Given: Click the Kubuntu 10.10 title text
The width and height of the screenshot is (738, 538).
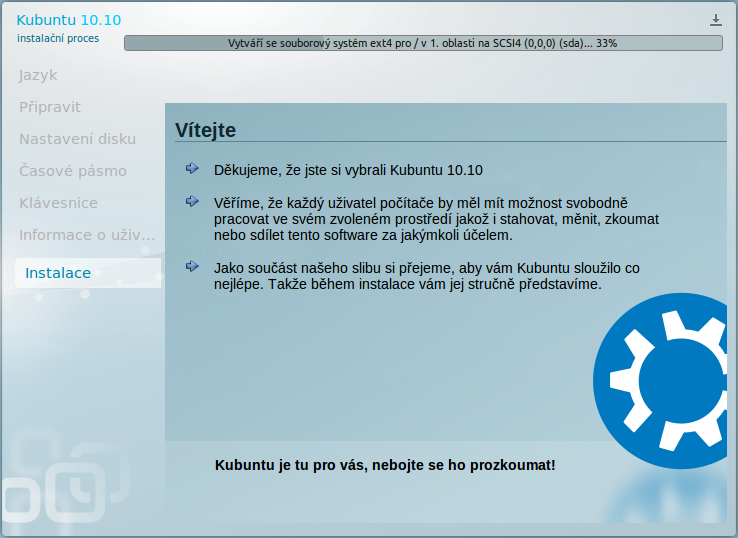Looking at the screenshot, I should (x=69, y=20).
